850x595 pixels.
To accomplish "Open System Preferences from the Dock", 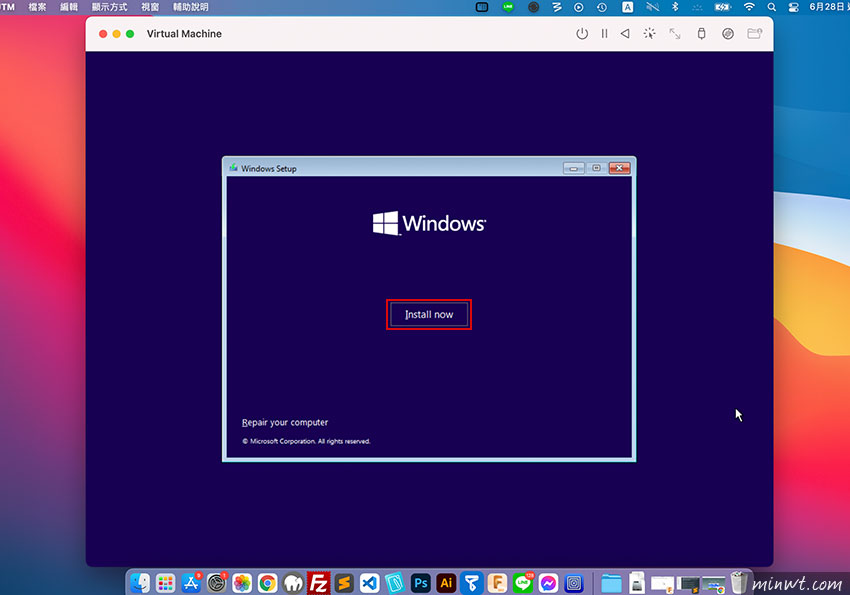I will pyautogui.click(x=216, y=583).
